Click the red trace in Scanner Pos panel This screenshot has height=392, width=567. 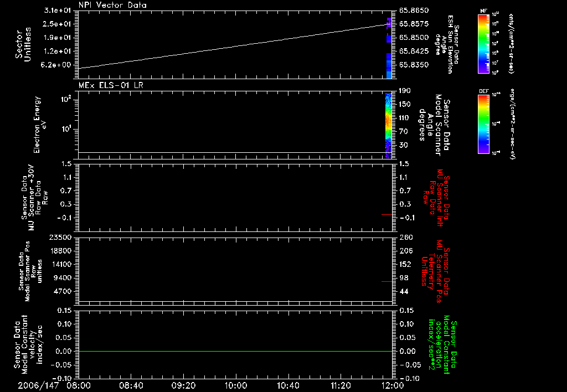(386, 281)
